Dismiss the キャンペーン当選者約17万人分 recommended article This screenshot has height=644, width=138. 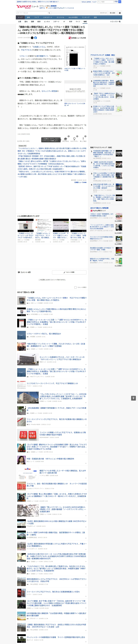pos(86,365)
